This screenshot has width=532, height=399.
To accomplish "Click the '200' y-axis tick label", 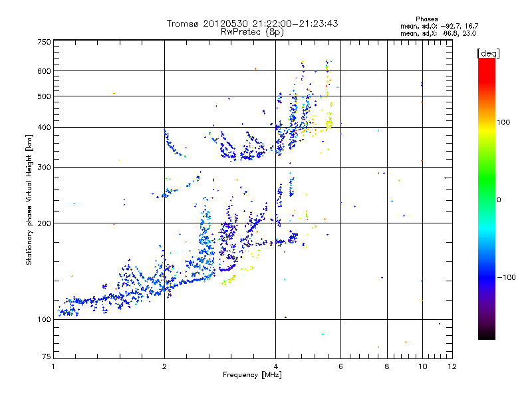I will (x=45, y=223).
